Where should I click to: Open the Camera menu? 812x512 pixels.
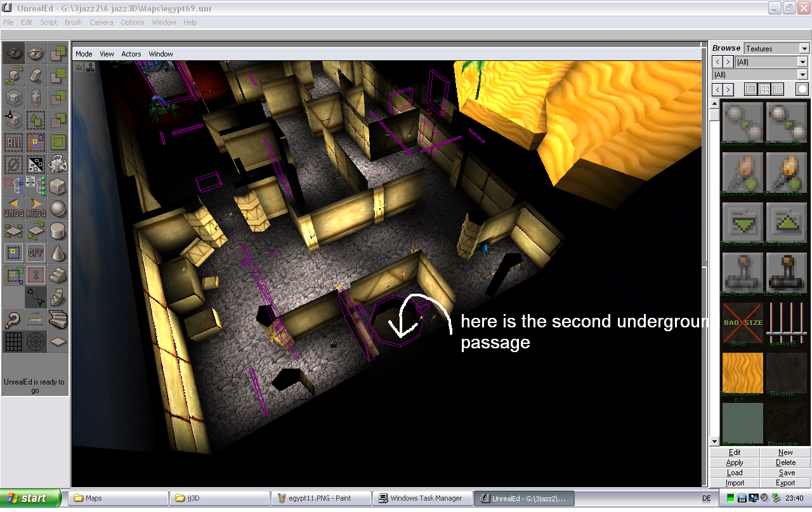(101, 22)
